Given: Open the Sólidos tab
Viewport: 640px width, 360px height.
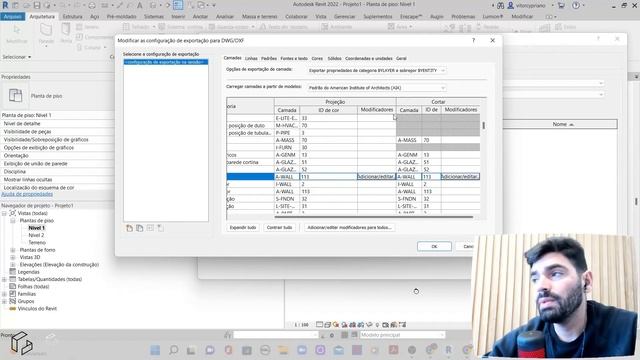Looking at the screenshot, I should click(334, 58).
